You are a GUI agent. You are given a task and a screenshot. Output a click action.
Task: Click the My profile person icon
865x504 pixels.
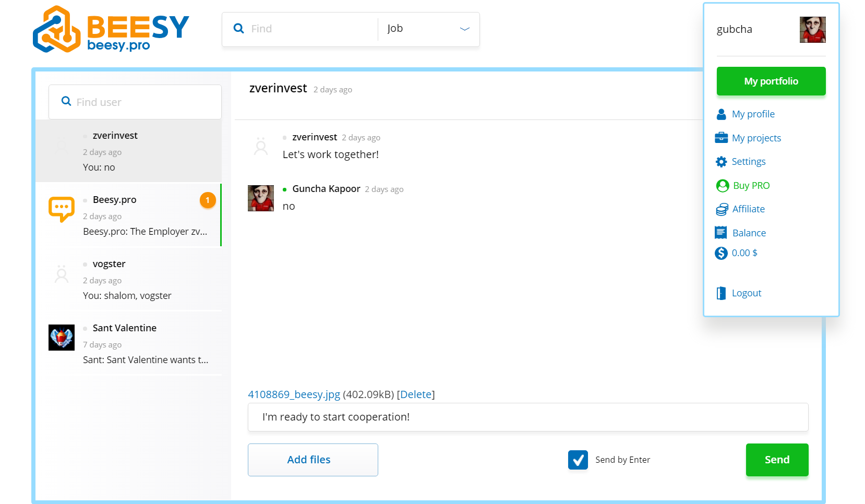tap(722, 114)
